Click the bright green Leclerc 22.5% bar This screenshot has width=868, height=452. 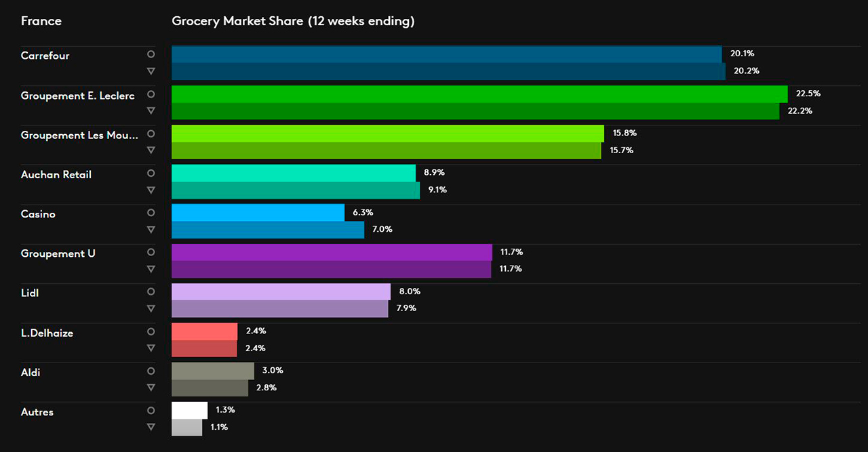[x=475, y=93]
